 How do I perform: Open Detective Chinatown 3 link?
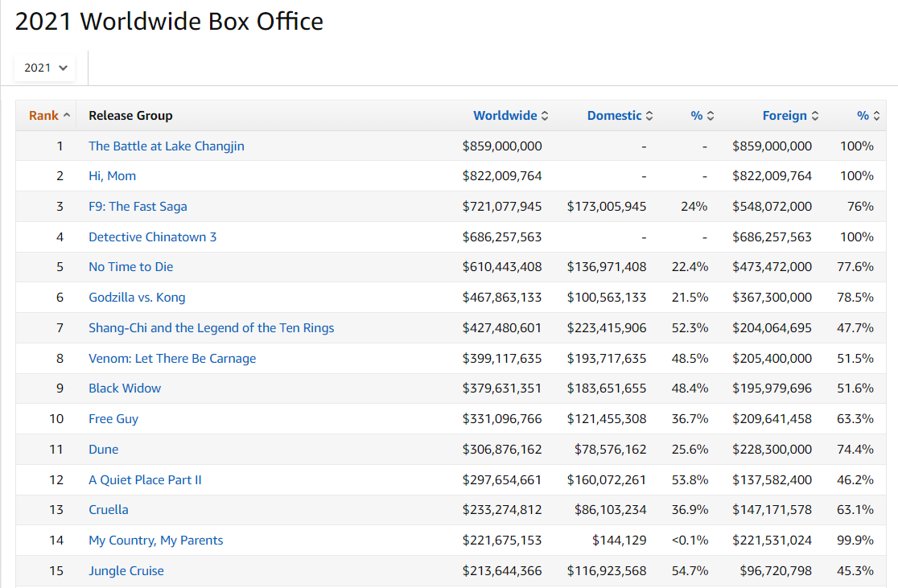click(152, 237)
